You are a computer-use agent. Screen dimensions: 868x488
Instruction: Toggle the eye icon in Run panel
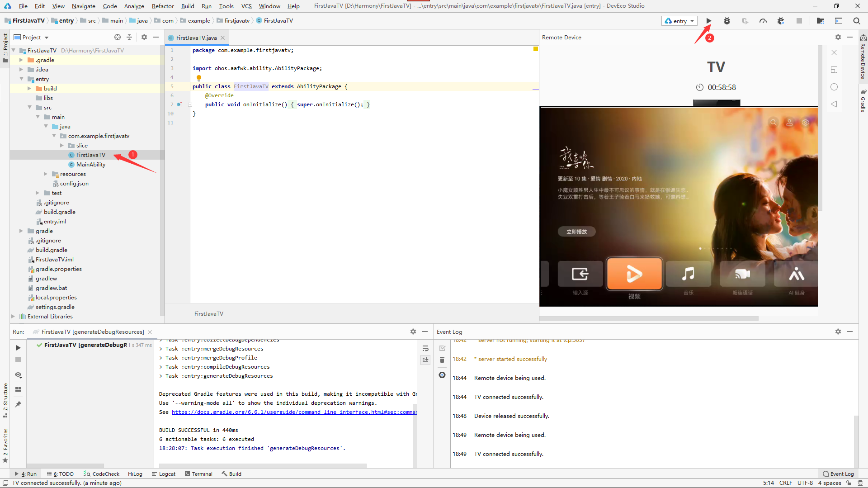[x=18, y=375]
